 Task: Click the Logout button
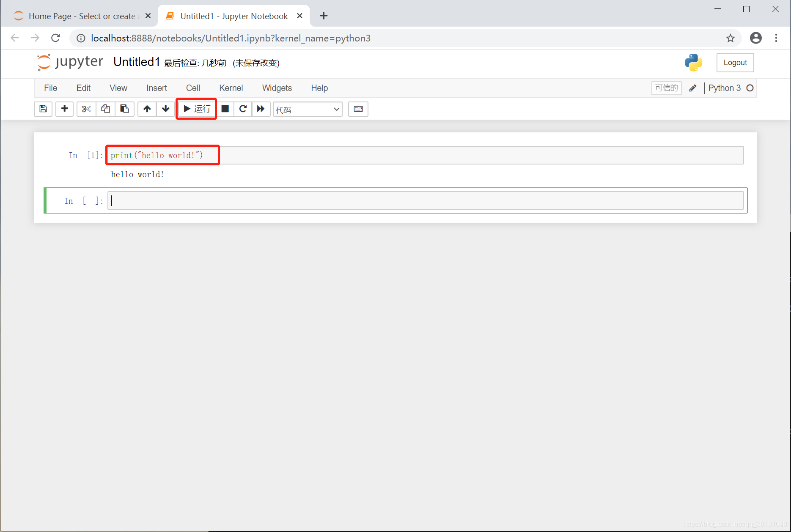click(x=735, y=63)
